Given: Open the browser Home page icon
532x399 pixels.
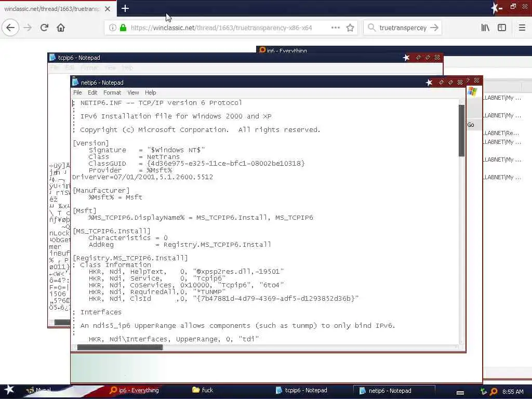Looking at the screenshot, I should pyautogui.click(x=61, y=28).
